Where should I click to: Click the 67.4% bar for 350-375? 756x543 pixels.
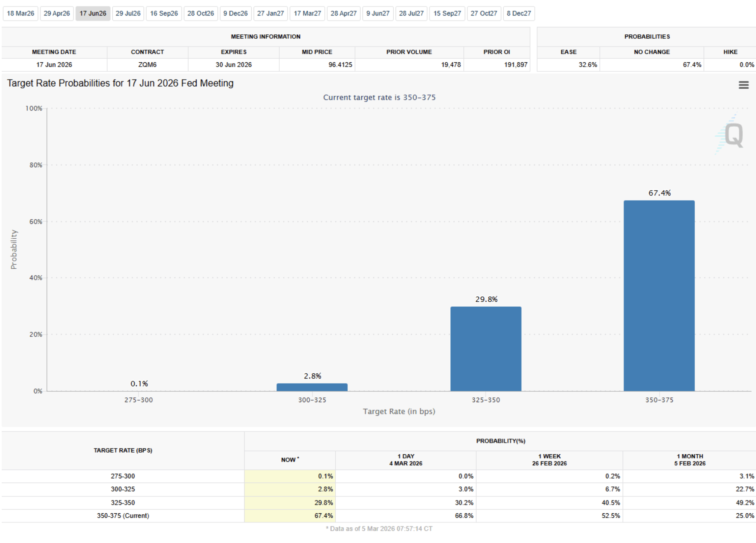659,296
